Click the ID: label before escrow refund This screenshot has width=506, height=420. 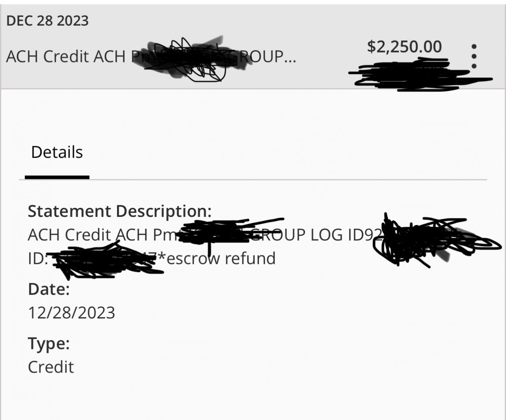pos(38,258)
